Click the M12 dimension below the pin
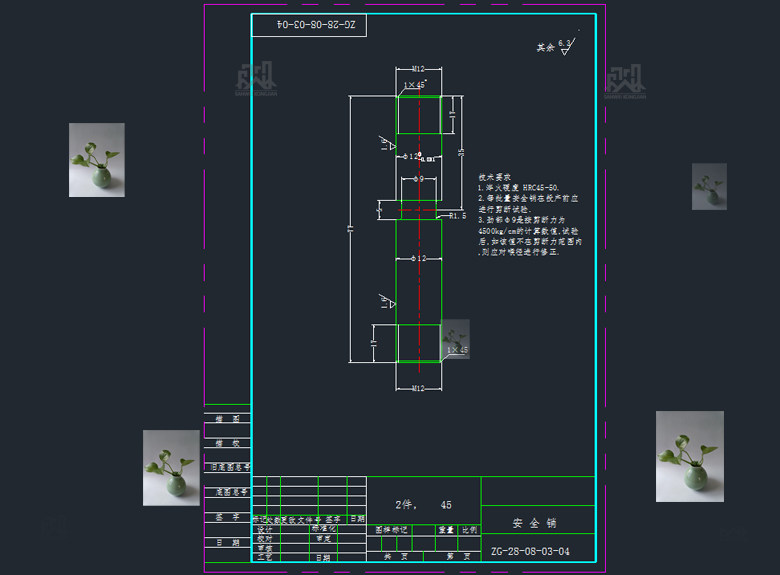Image resolution: width=780 pixels, height=575 pixels. [x=418, y=388]
